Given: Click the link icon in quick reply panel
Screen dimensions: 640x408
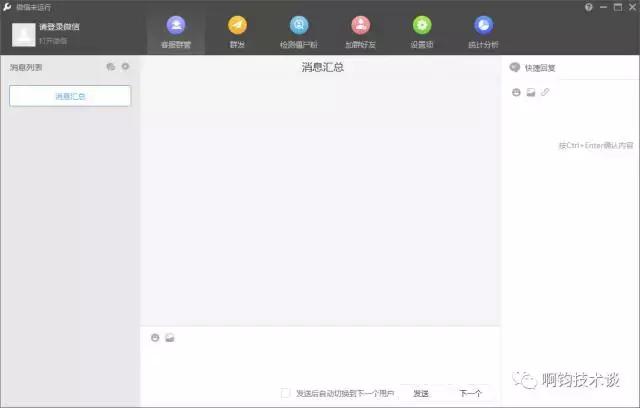Looking at the screenshot, I should coord(545,92).
